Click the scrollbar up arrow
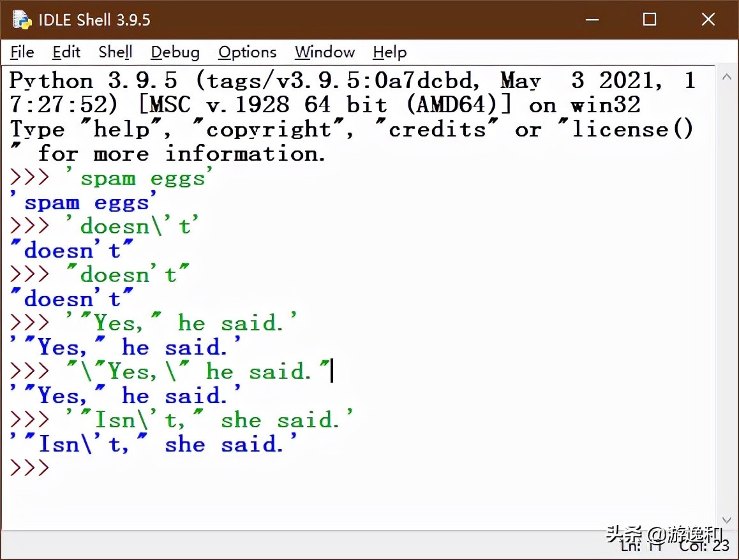Screen dimensions: 739x560 pos(726,77)
